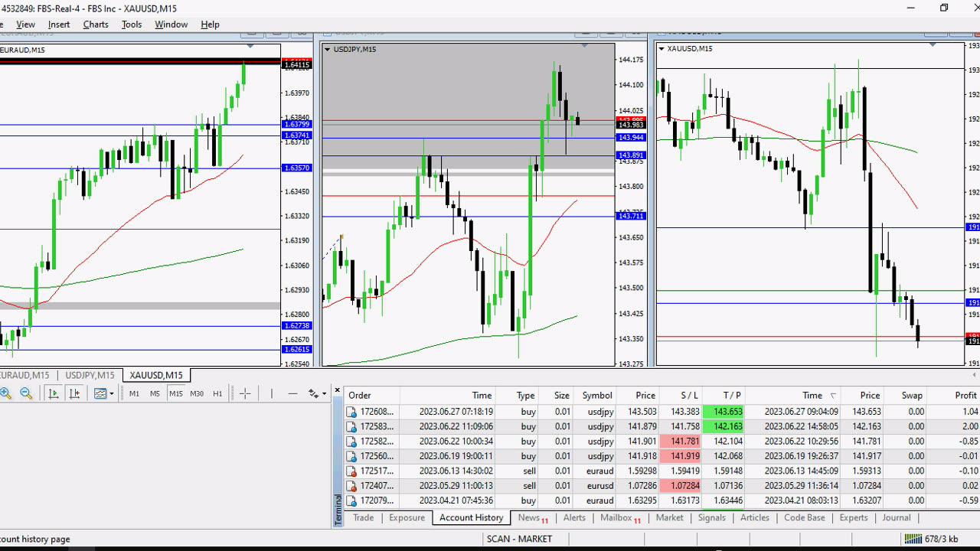Screen dimensions: 980x551
Task: Click the red S/L cell 141.919
Action: pyautogui.click(x=681, y=456)
